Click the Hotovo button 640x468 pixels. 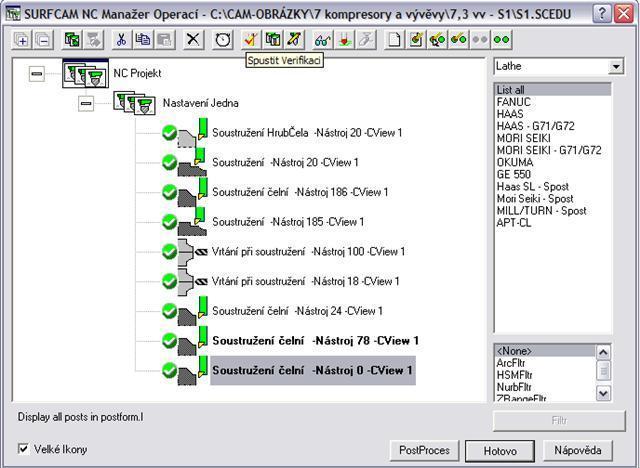pyautogui.click(x=500, y=451)
